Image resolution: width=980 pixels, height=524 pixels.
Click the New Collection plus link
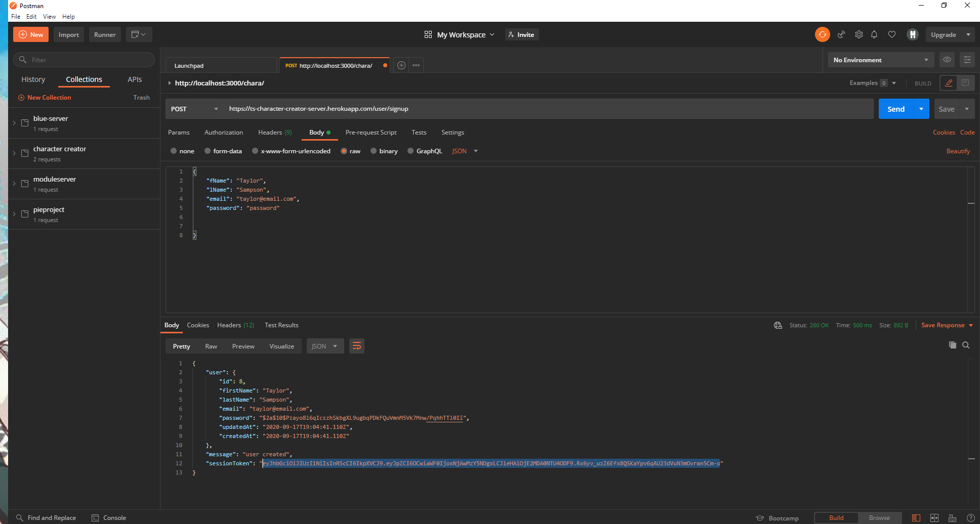pos(45,98)
